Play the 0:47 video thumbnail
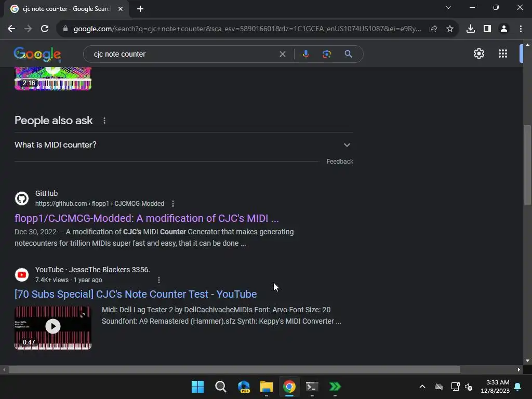This screenshot has width=532, height=399. [x=53, y=328]
